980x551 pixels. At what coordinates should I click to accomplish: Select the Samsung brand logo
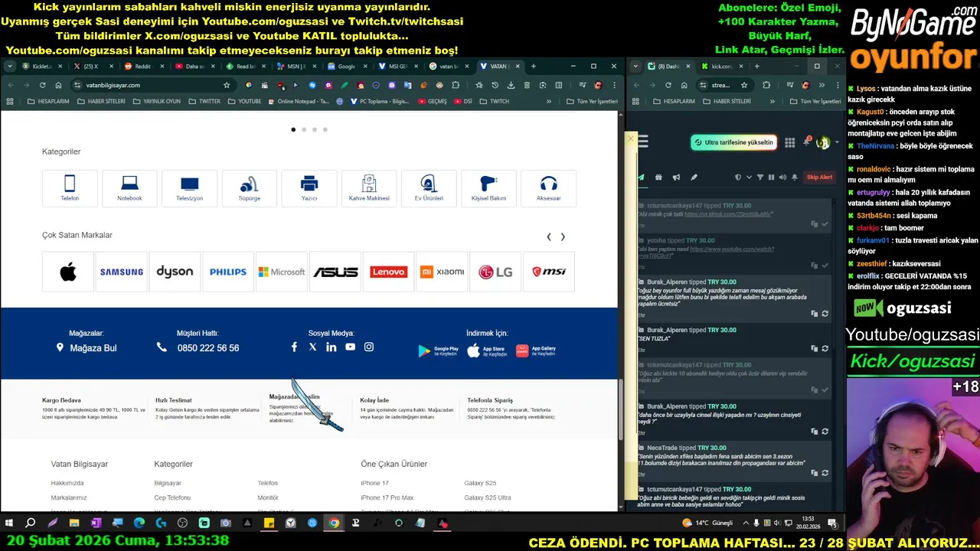click(121, 272)
